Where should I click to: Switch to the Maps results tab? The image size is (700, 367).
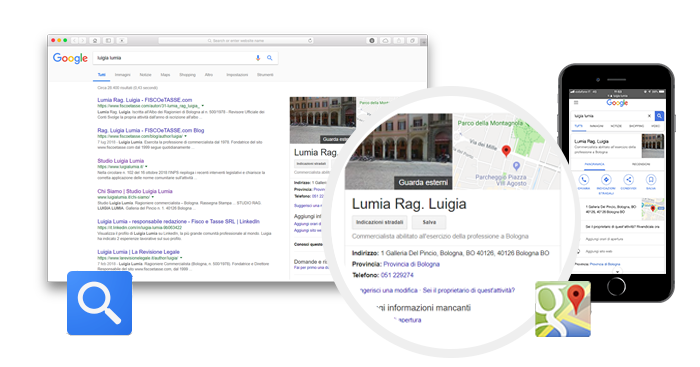click(x=165, y=75)
